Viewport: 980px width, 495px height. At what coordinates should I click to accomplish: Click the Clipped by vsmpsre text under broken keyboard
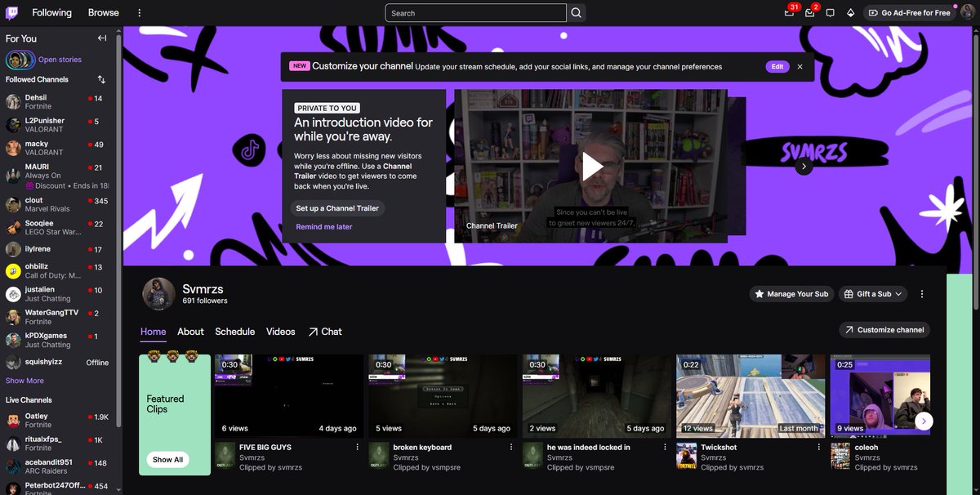[x=427, y=468]
